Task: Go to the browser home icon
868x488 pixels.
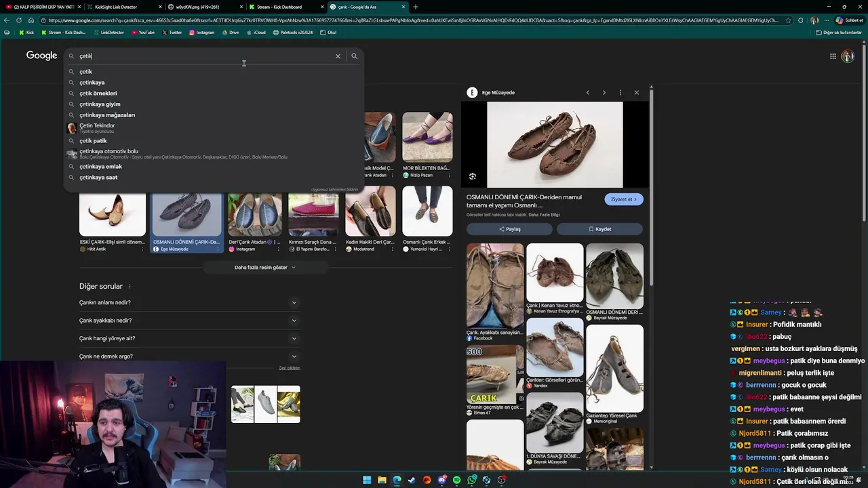Action: click(31, 20)
